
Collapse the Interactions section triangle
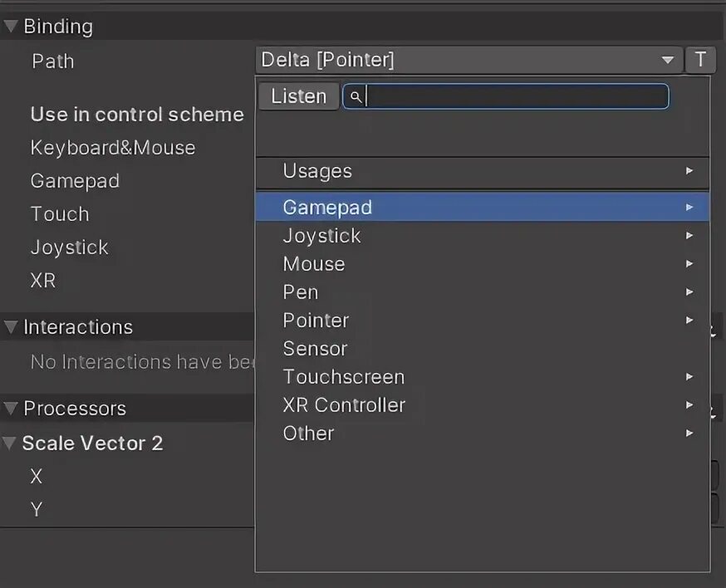11,327
